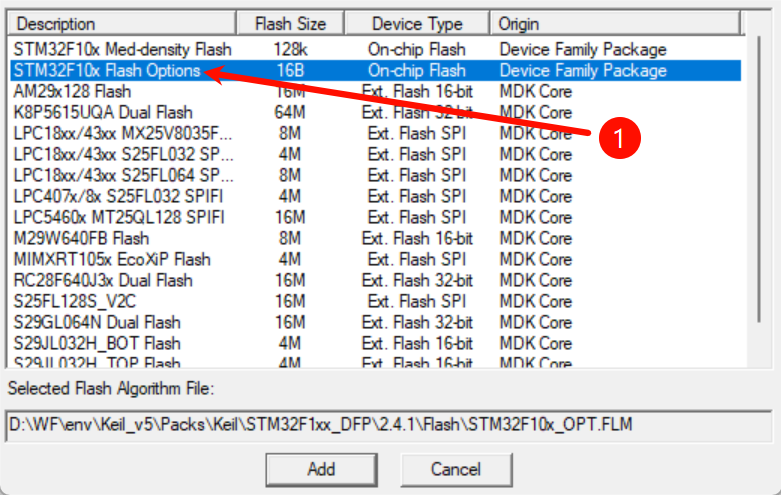Sort by the Origin column header
781x495 pixels.
pos(616,24)
